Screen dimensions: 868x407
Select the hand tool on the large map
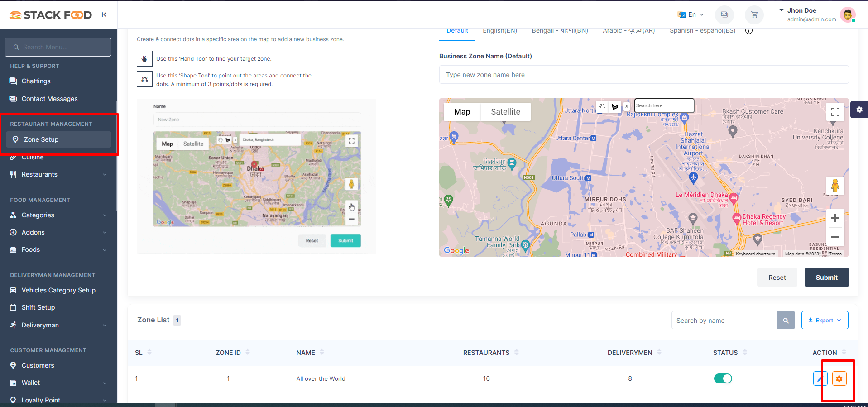[602, 107]
